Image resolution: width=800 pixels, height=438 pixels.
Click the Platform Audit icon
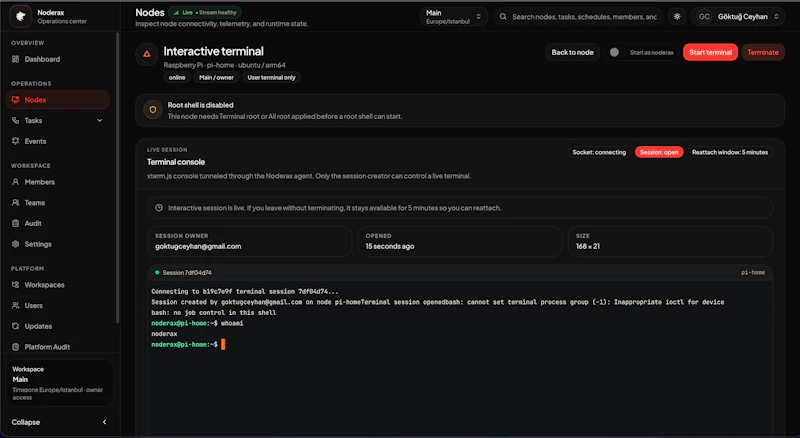[x=15, y=347]
